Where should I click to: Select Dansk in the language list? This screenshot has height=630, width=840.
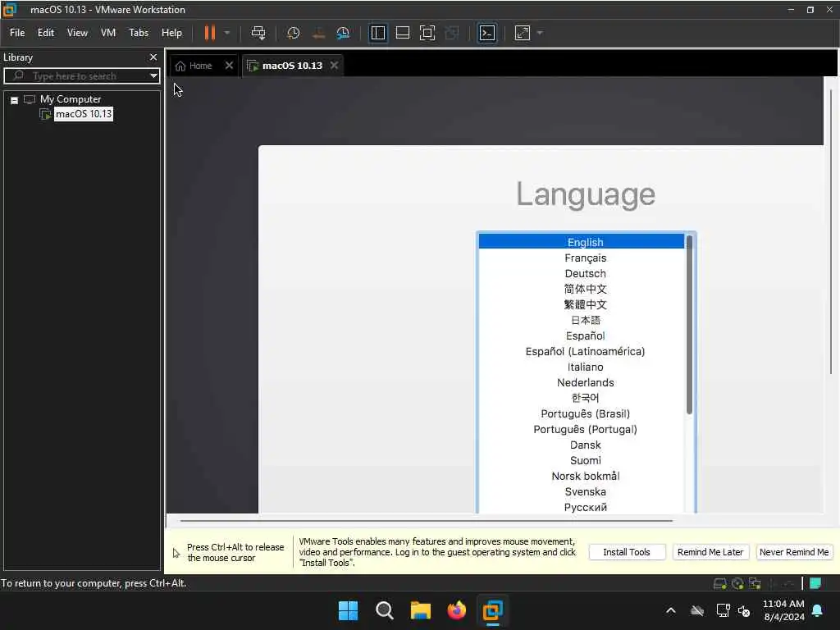tap(582, 445)
